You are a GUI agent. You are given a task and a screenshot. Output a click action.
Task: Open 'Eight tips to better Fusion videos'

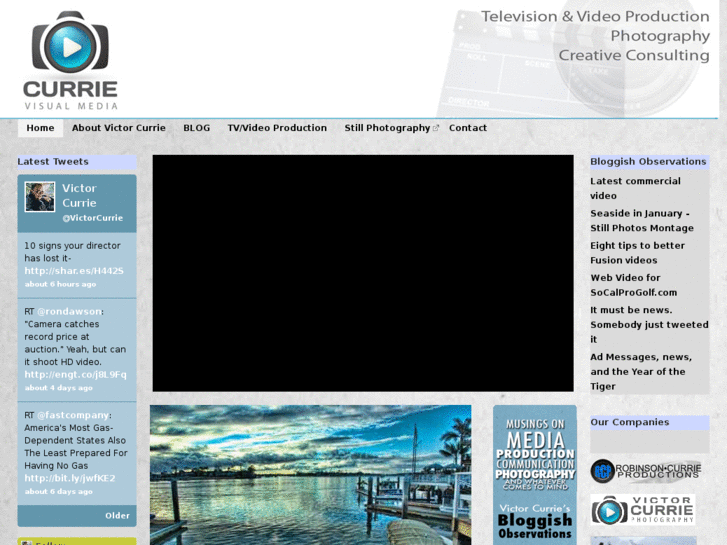[x=637, y=253]
